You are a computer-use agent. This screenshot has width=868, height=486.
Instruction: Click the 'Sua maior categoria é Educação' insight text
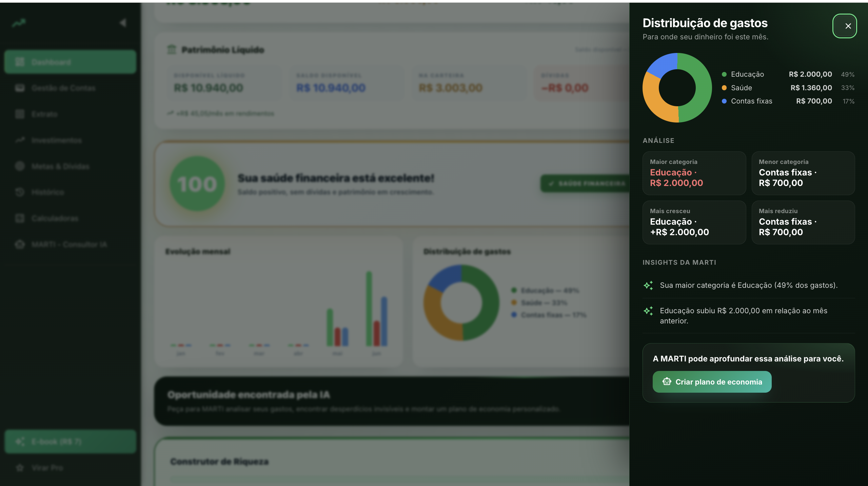(x=749, y=285)
